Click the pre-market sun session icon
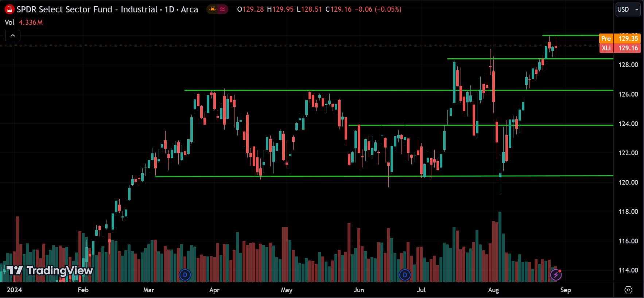644x298 pixels. [x=213, y=9]
